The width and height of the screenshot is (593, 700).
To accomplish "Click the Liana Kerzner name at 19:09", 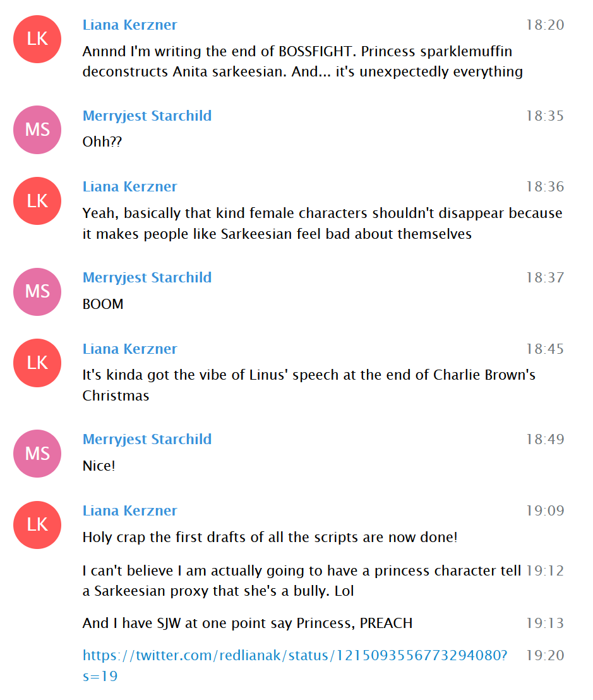I will pos(129,510).
